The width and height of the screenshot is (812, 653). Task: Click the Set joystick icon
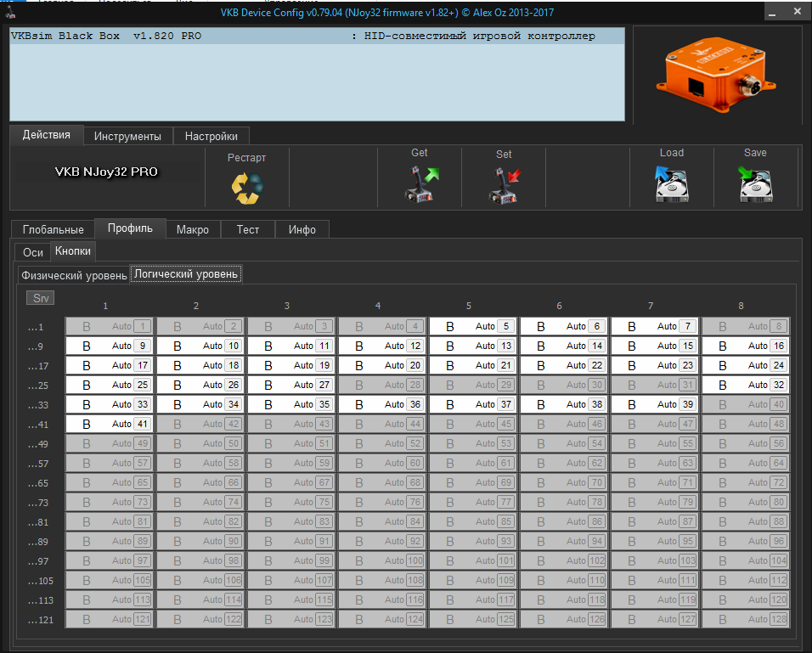tap(504, 185)
